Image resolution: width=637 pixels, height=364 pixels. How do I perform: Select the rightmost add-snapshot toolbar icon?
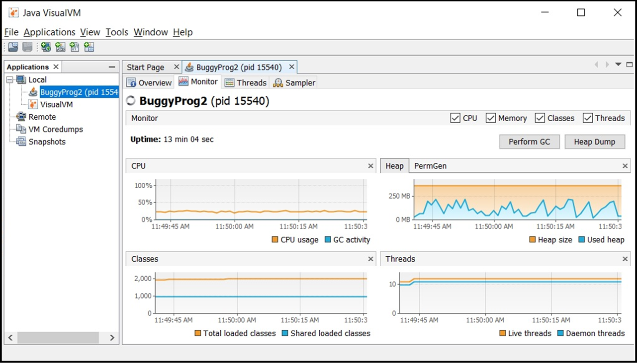click(89, 47)
